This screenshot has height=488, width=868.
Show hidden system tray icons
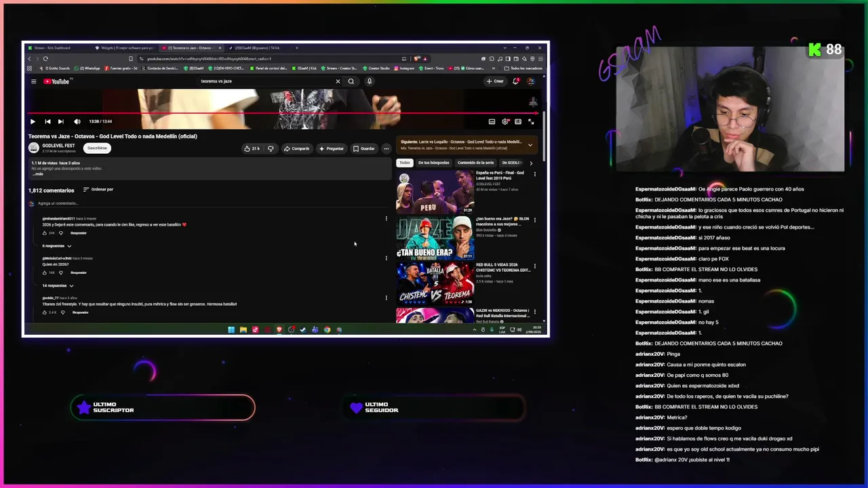(475, 330)
